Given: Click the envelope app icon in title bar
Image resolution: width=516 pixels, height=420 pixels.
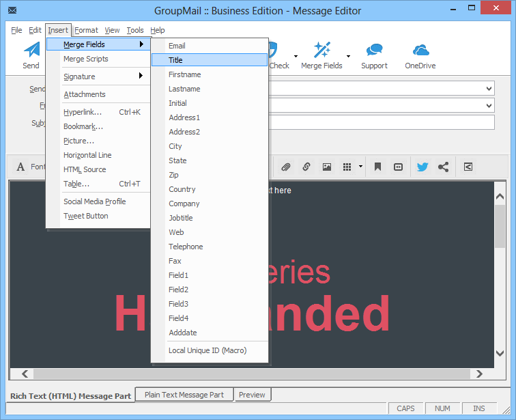Looking at the screenshot, I should 12,10.
